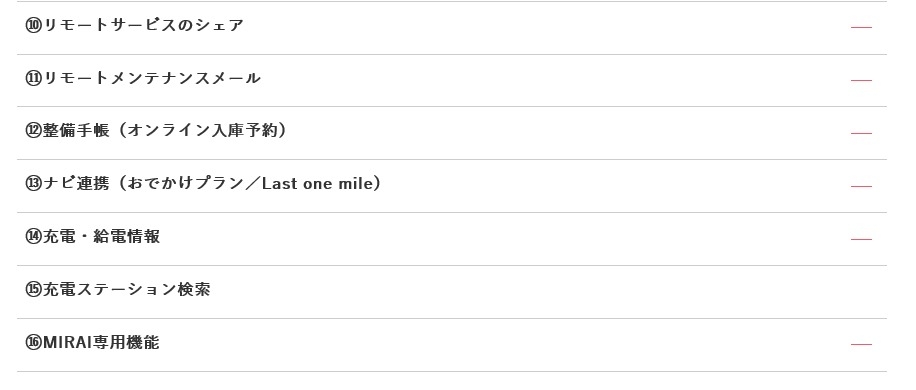Click minus icon on リモートメンテナンスメール row
The height and width of the screenshot is (390, 916).
(861, 81)
